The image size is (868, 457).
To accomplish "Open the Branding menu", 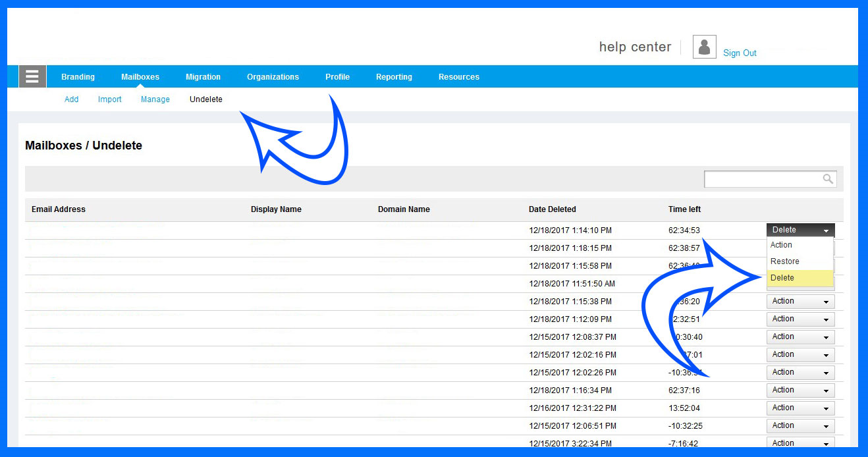I will (78, 77).
